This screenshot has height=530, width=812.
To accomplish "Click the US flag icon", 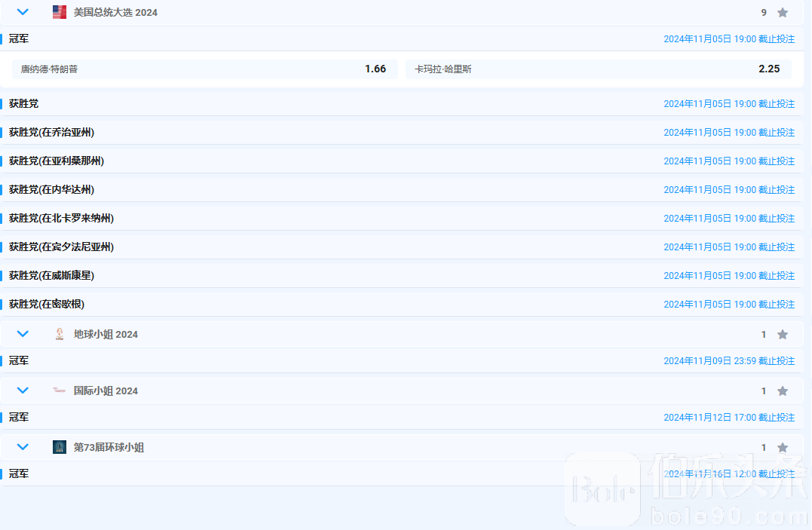I will pos(60,12).
